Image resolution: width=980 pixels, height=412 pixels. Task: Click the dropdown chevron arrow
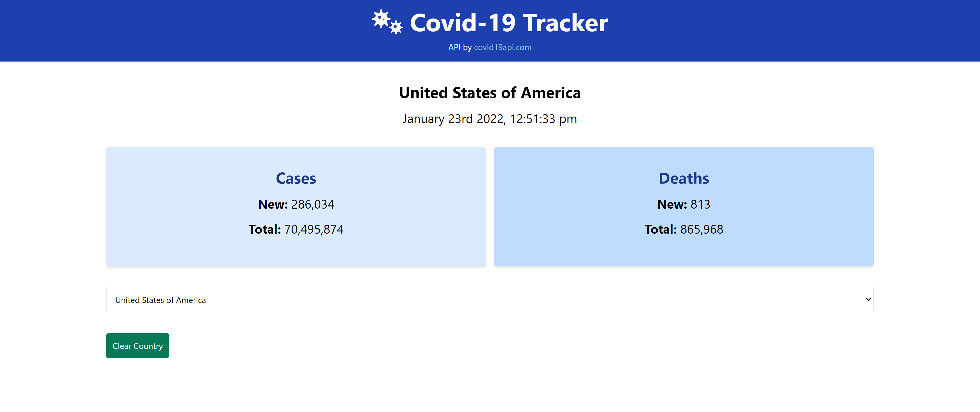(868, 300)
